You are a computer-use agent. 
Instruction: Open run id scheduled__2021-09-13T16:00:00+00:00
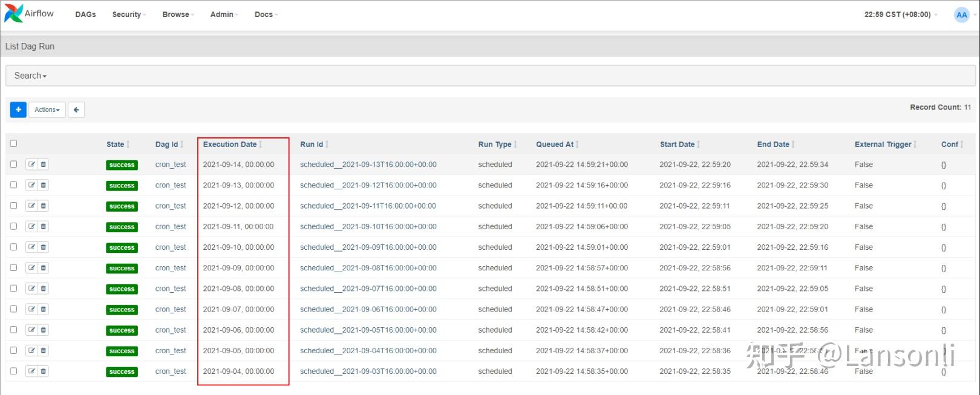(368, 165)
